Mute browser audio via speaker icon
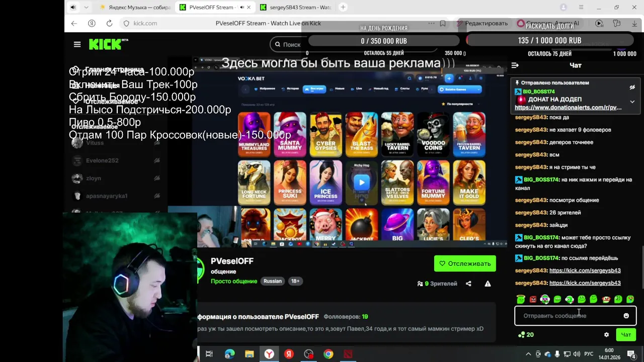The height and width of the screenshot is (362, 644). [73, 7]
